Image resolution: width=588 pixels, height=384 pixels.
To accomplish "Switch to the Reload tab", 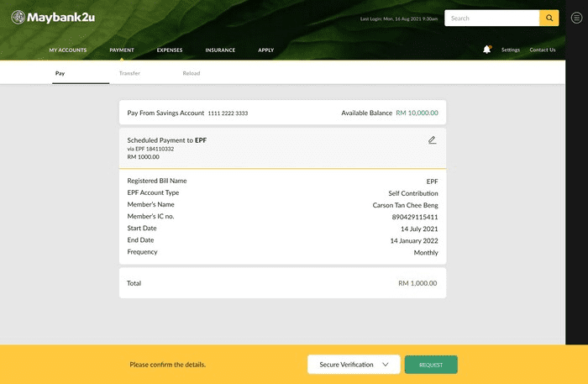I will [x=192, y=73].
